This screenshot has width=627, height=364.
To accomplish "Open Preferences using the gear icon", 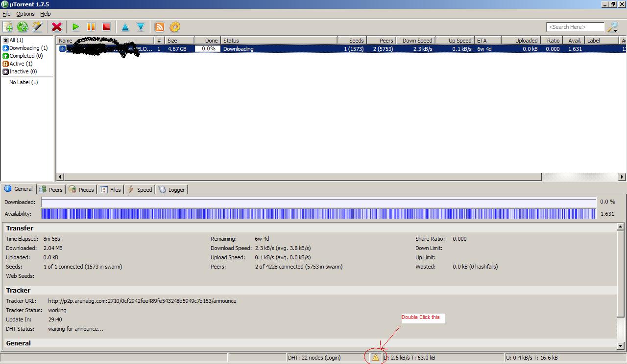I will point(175,27).
